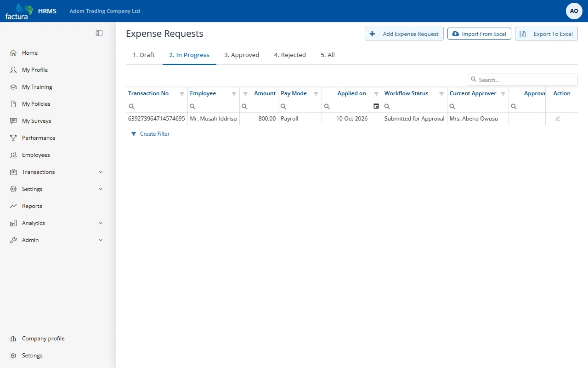
Task: Click the Mr. Musah Iddrisu cell
Action: [214, 119]
